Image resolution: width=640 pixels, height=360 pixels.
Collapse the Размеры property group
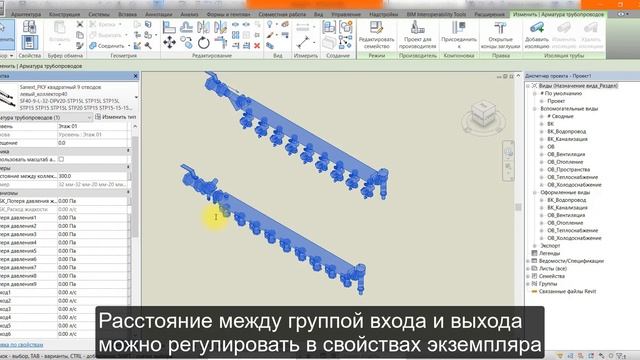point(128,168)
